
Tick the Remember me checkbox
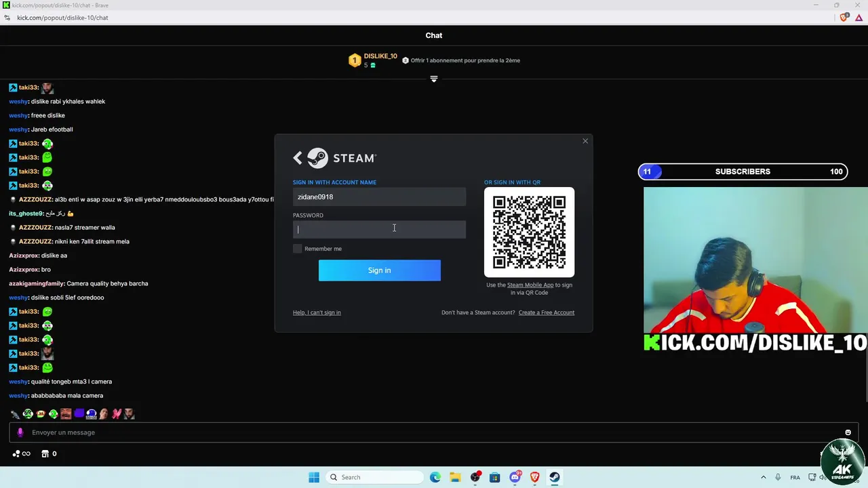297,249
